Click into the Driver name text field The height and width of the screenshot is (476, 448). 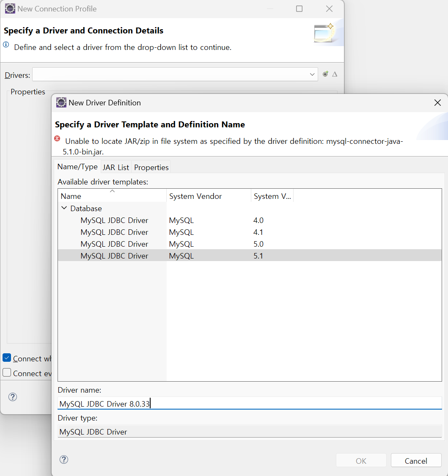coord(250,404)
